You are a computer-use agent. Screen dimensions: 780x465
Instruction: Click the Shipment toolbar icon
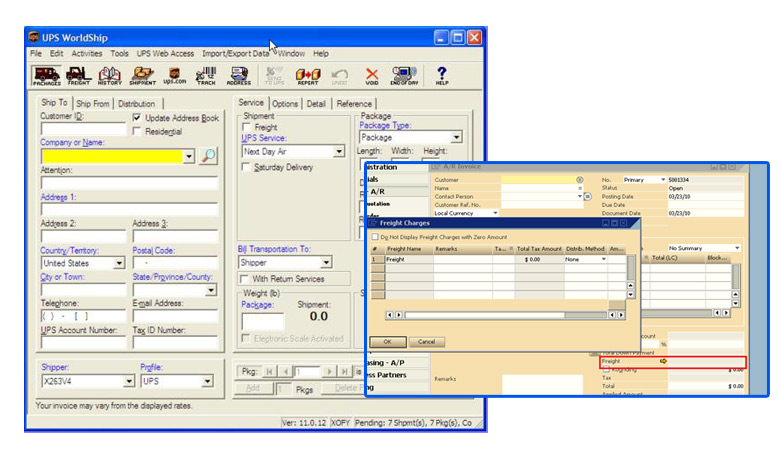(143, 76)
